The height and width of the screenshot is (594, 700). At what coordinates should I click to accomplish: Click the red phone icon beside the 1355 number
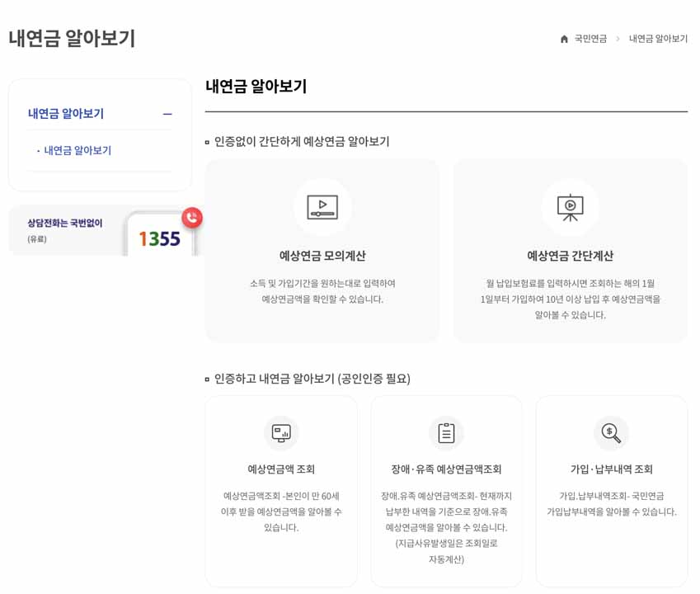190,217
